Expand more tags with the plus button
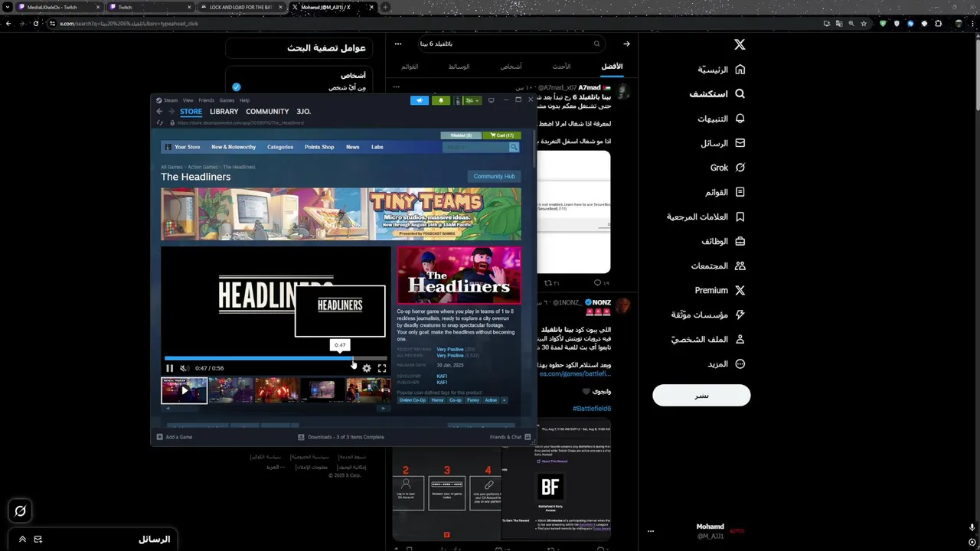 (504, 399)
